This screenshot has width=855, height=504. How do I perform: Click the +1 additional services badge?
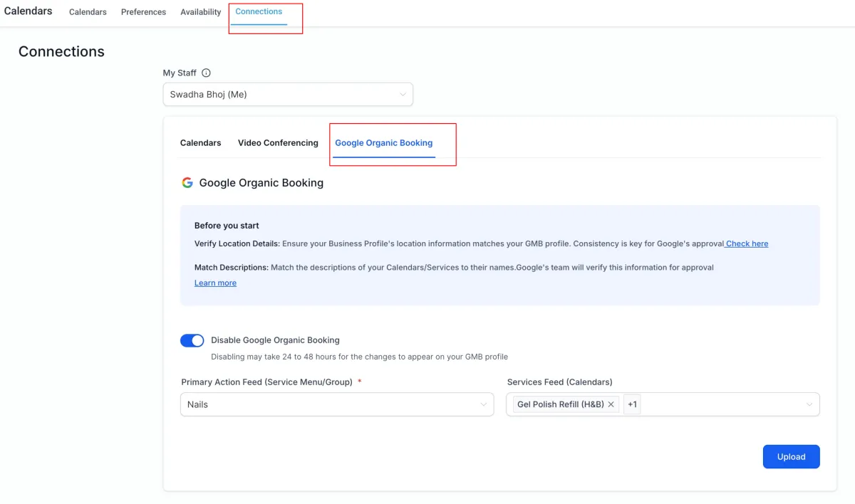(632, 404)
